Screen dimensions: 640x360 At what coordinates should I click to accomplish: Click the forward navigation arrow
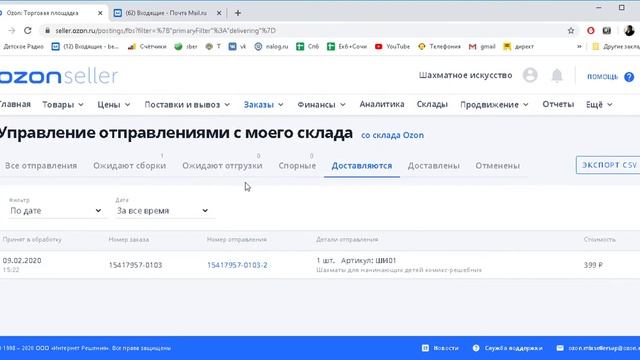[x=11, y=31]
